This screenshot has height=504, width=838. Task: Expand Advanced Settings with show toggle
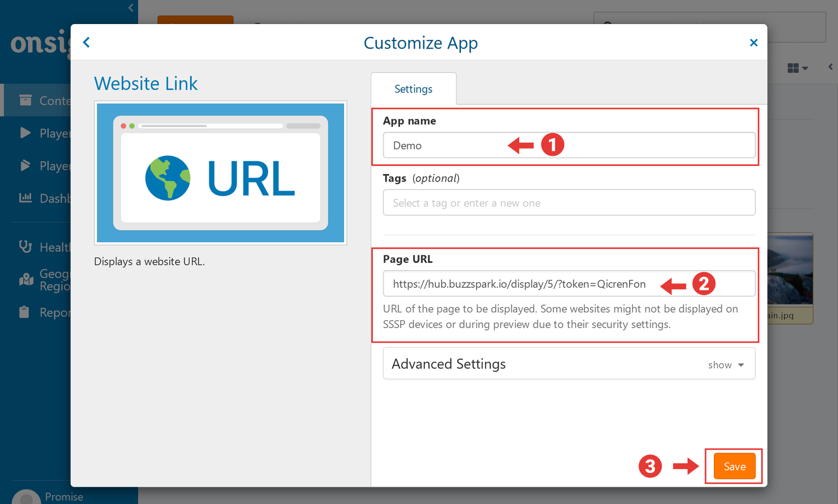point(725,365)
